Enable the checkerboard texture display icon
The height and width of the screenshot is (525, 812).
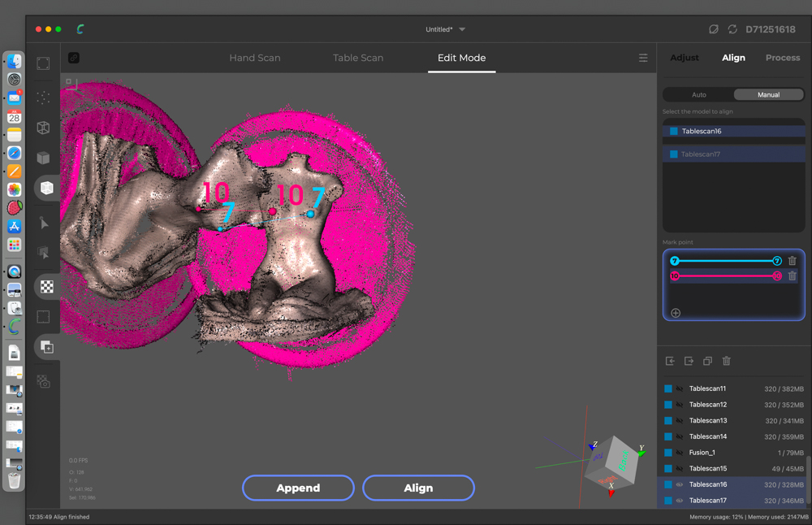47,287
